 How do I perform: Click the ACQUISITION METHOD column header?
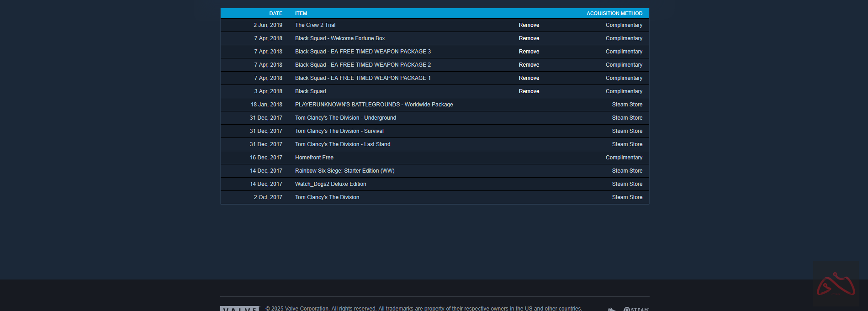point(614,13)
